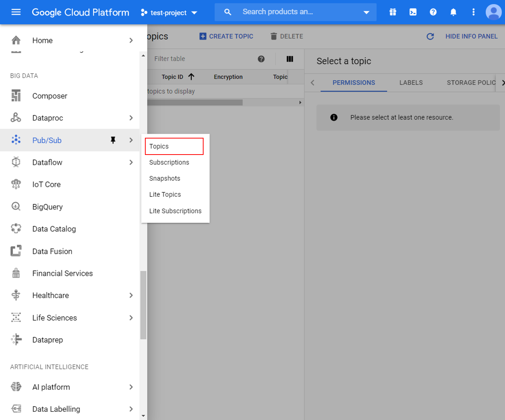Click the AI platform icon
The width and height of the screenshot is (505, 420).
[16, 387]
